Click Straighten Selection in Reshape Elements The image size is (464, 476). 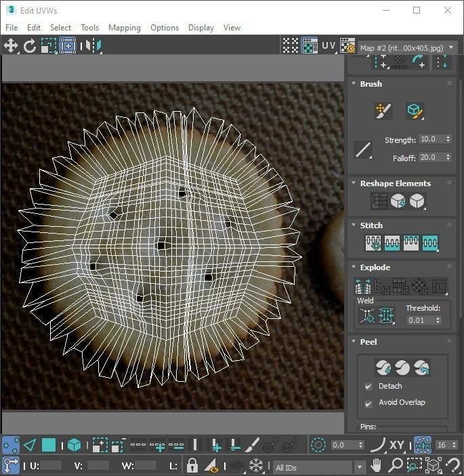tap(379, 201)
